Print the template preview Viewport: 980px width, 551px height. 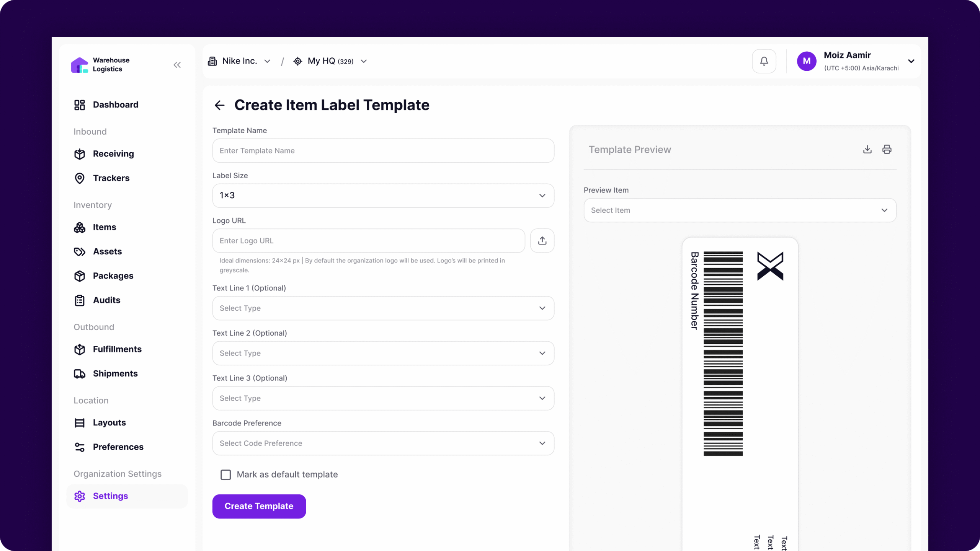click(x=887, y=150)
